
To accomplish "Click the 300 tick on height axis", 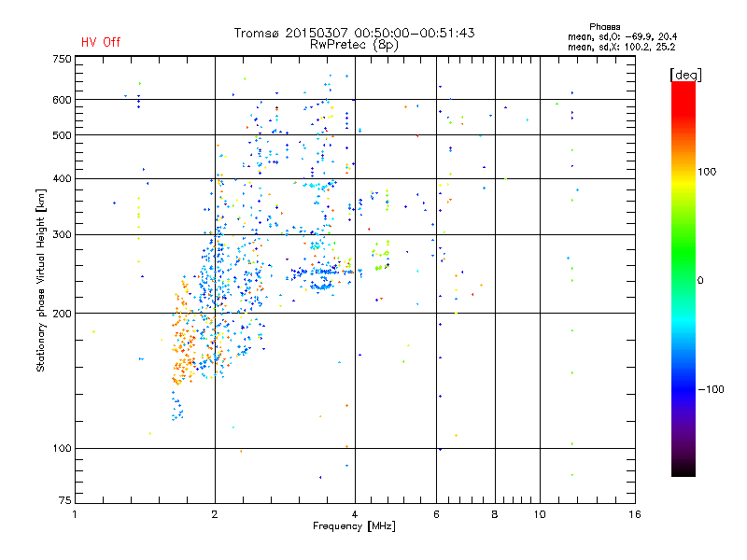I will 62,234.
